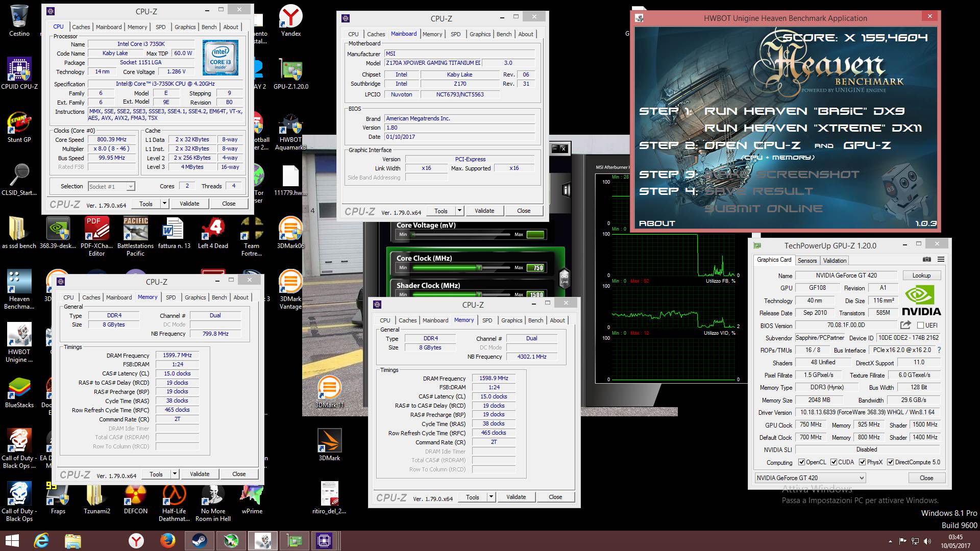This screenshot has height=551, width=980.
Task: Open Firefox from taskbar
Action: pyautogui.click(x=167, y=541)
